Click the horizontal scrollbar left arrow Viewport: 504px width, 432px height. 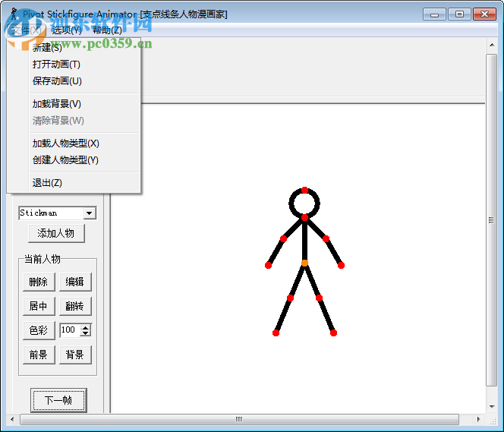click(12, 419)
